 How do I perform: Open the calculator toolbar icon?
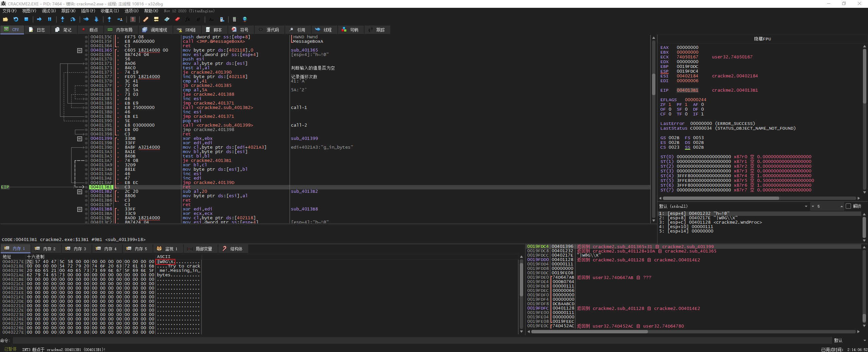(234, 19)
